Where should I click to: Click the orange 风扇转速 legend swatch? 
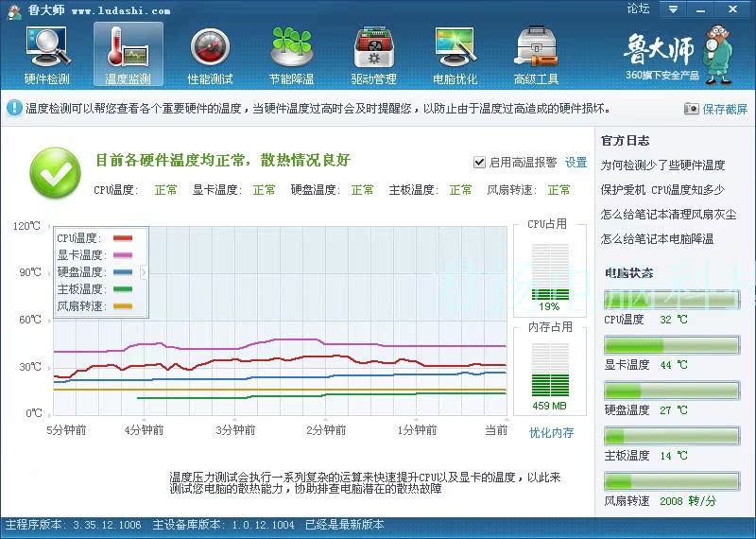point(123,306)
